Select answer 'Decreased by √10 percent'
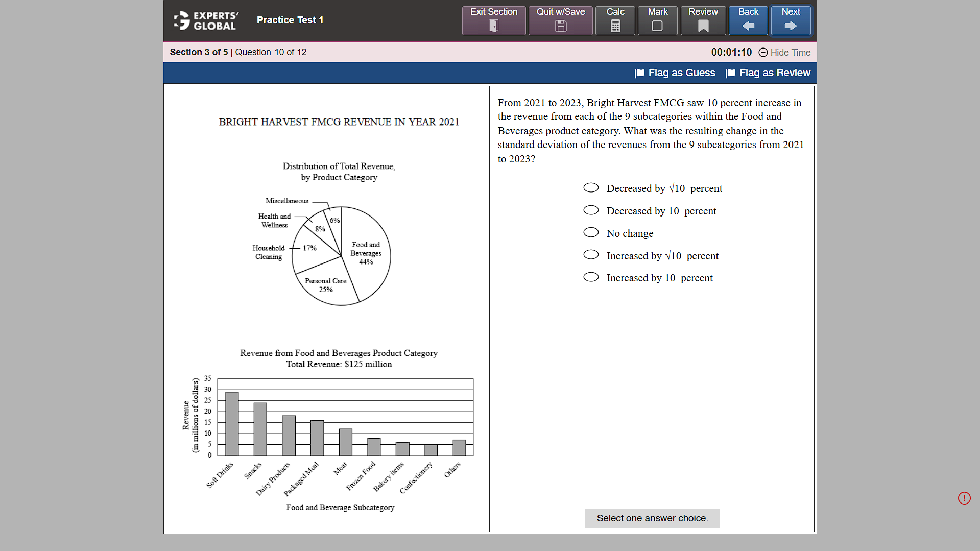Screen dimensions: 980x551 point(591,187)
